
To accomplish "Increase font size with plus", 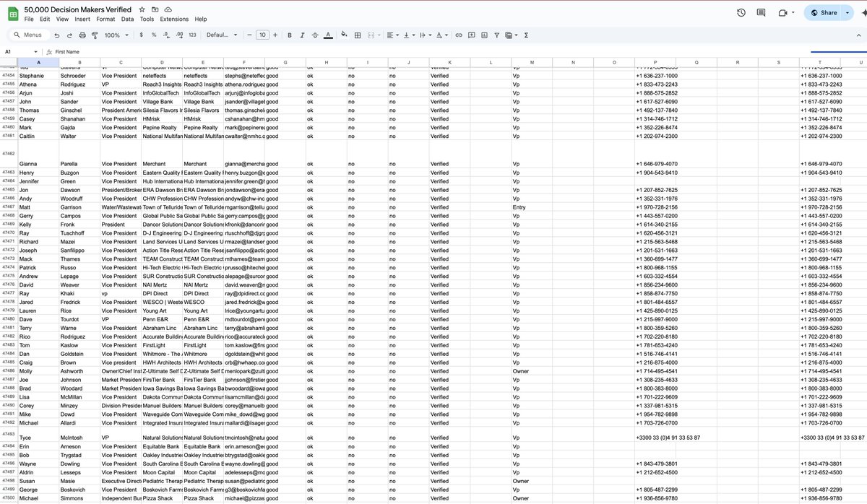I will coord(275,35).
